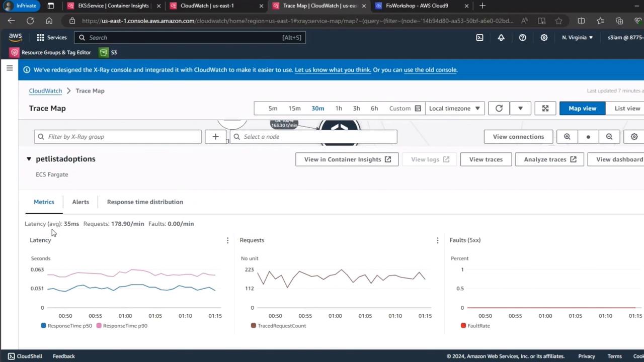Open the Response time distribution tab

click(145, 202)
